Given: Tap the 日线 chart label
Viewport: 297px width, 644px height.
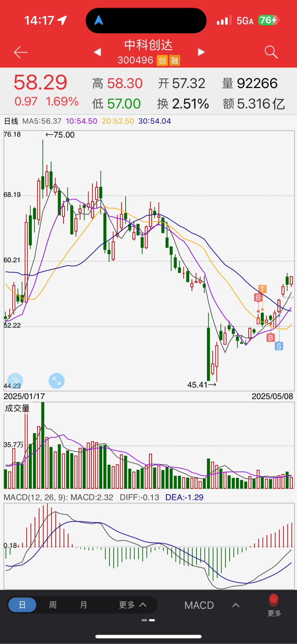Looking at the screenshot, I should point(11,121).
